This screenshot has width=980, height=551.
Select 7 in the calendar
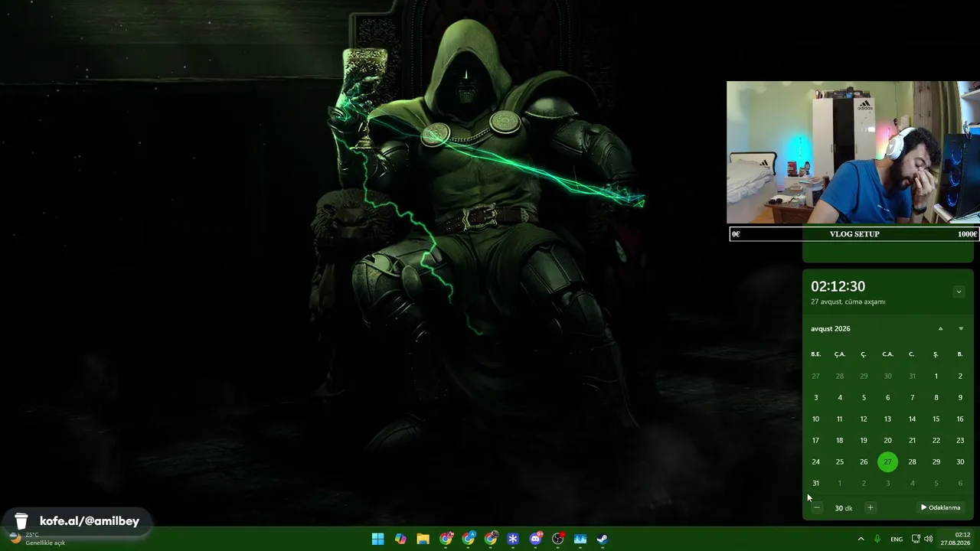[x=912, y=397]
